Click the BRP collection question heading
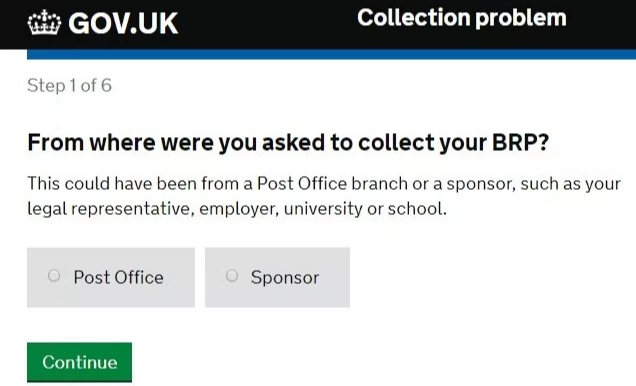 [x=288, y=143]
